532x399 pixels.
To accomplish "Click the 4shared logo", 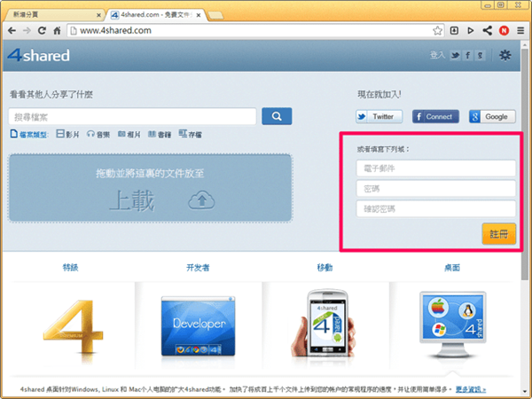I will (x=38, y=55).
